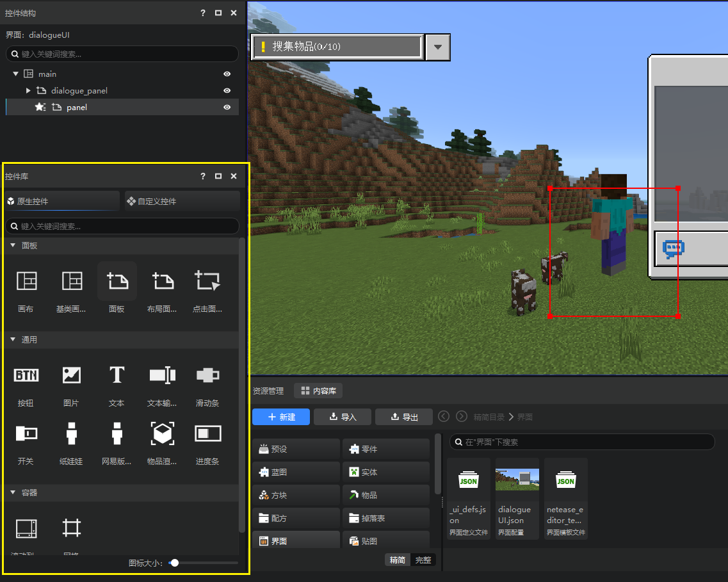Select the 滑动条 (slider) control icon
The width and height of the screenshot is (728, 582).
click(x=207, y=376)
